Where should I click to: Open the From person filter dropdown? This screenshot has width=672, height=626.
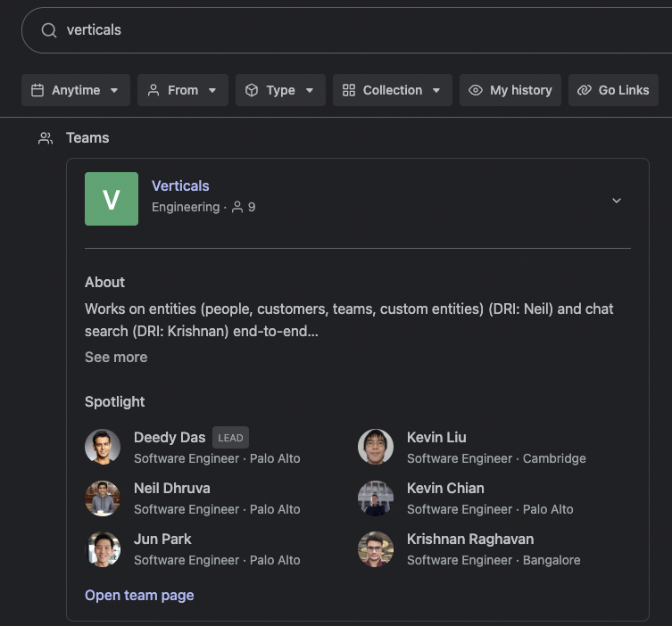click(183, 90)
